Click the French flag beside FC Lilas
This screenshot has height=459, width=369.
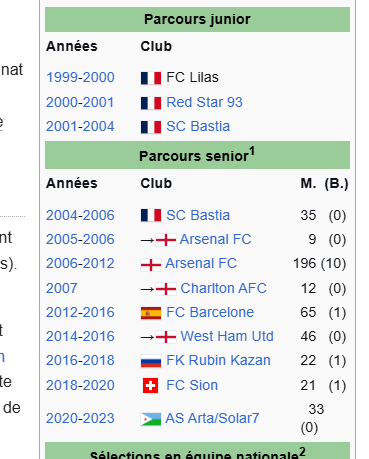click(x=151, y=78)
